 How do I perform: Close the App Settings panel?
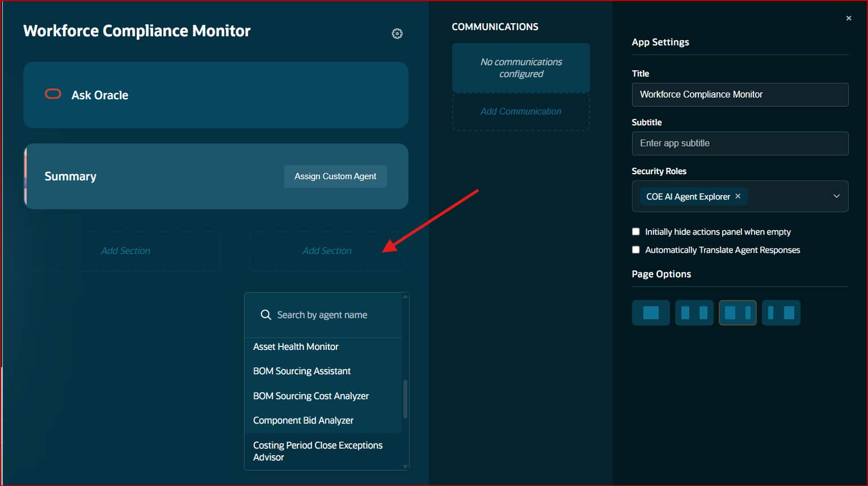point(849,18)
